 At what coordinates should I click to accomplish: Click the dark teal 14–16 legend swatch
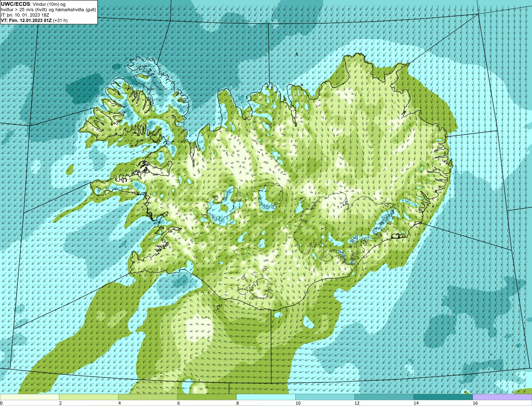443,397
